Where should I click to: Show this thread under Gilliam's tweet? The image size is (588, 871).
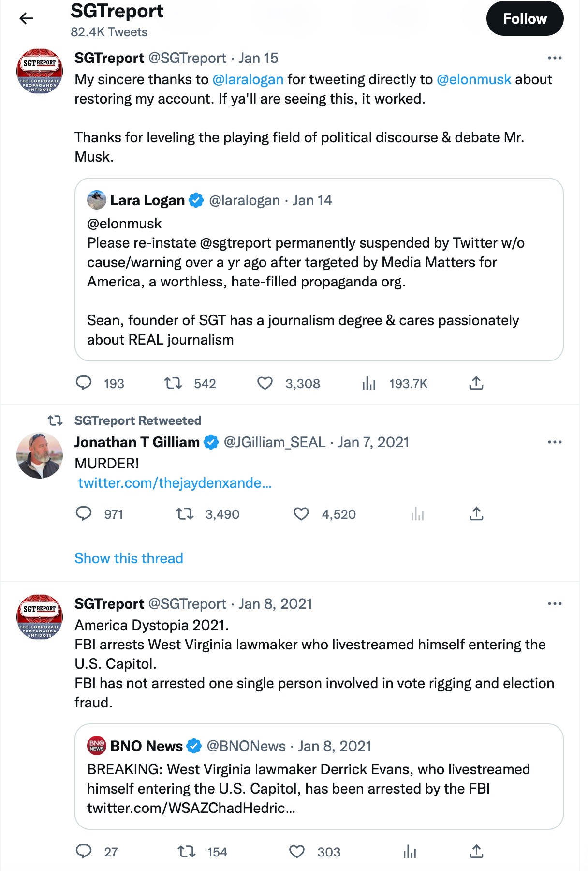click(x=128, y=558)
